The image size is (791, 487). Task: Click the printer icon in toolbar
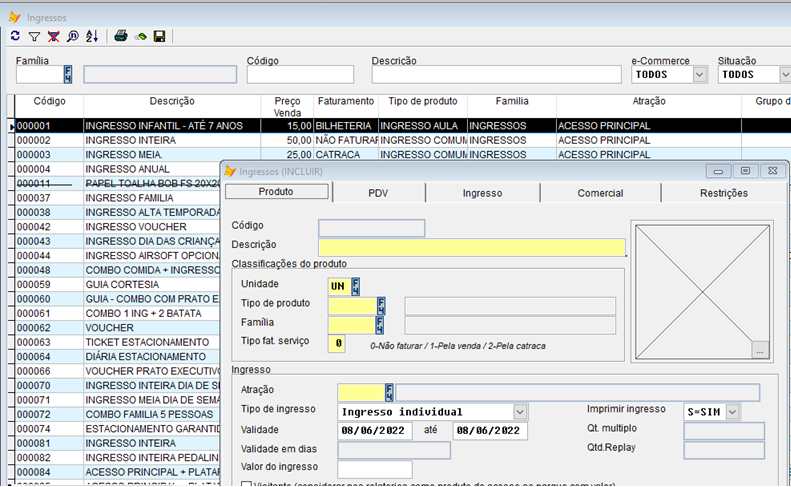coord(121,36)
